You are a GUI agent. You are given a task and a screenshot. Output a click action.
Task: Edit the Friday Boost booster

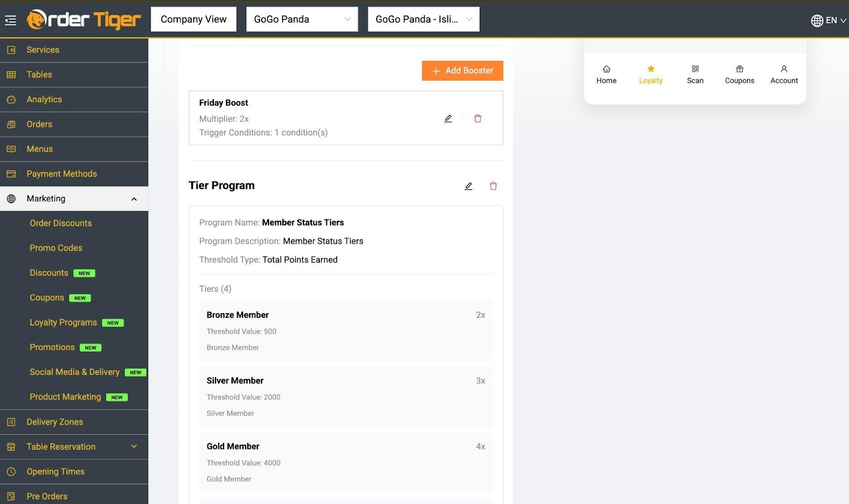[448, 118]
